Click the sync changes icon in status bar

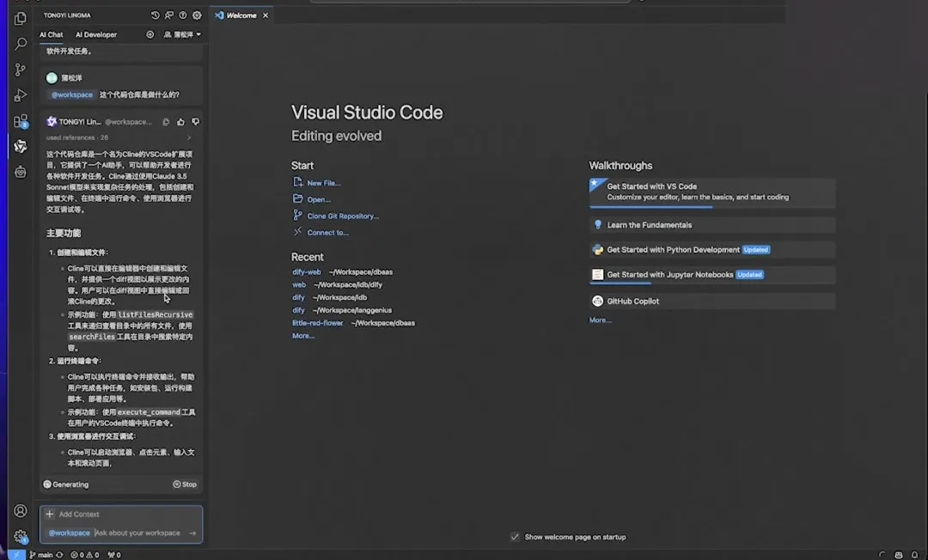pos(59,555)
